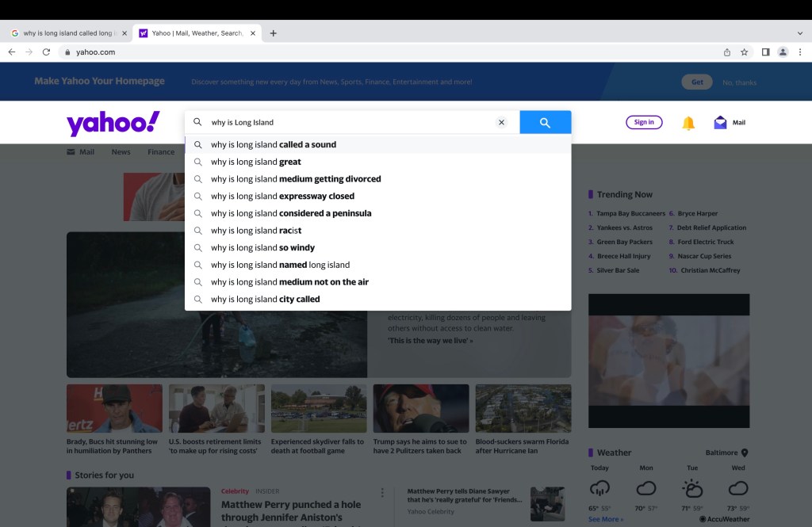Bookmark this page with star icon
This screenshot has width=812, height=527.
[745, 52]
